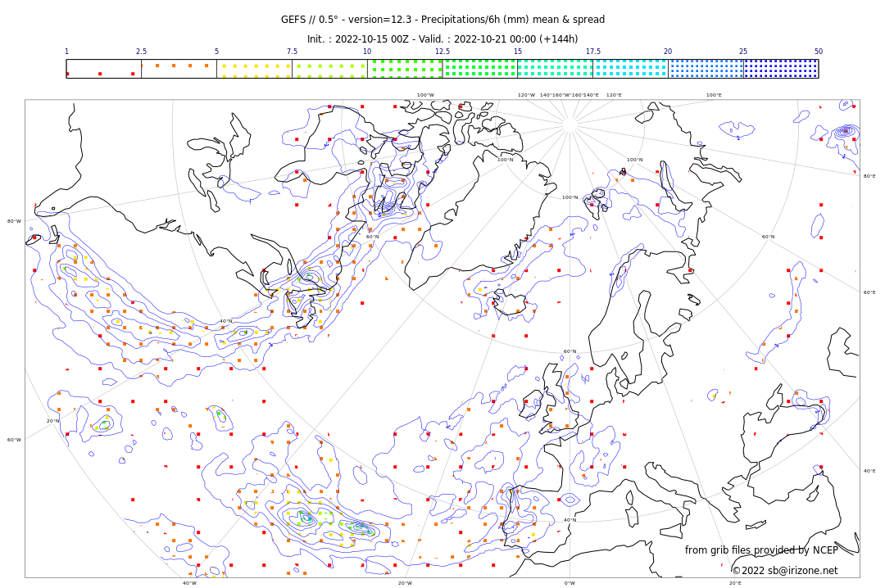Click the legend value 7.5
Image resolution: width=885 pixels, height=588 pixels.
pos(292,52)
